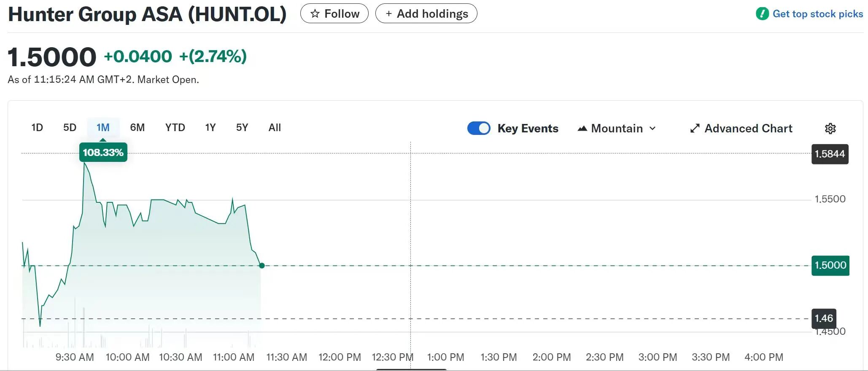The image size is (868, 371).
Task: Click the 108.33% peak marker on chart
Action: pyautogui.click(x=103, y=153)
